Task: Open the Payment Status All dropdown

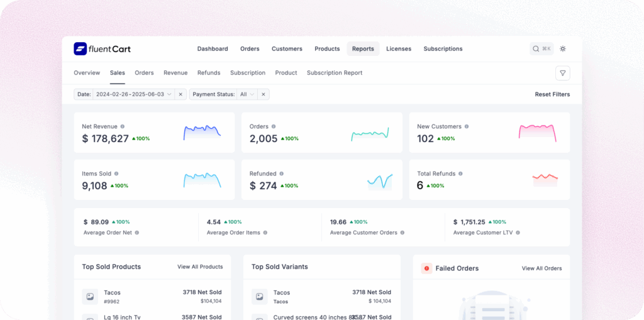Action: pyautogui.click(x=248, y=94)
